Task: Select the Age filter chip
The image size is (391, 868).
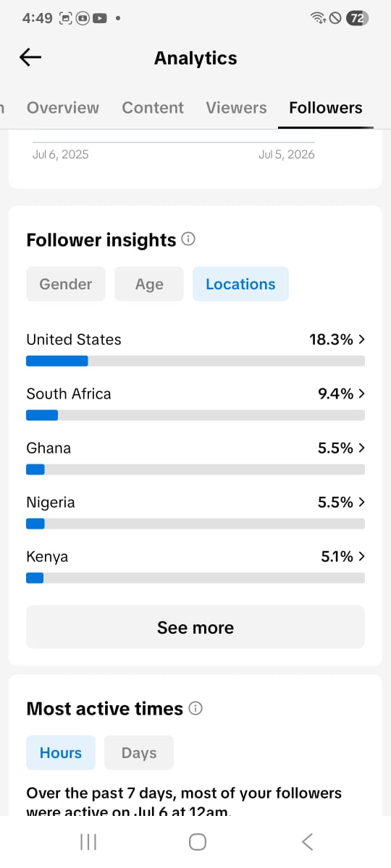Action: pos(149,284)
